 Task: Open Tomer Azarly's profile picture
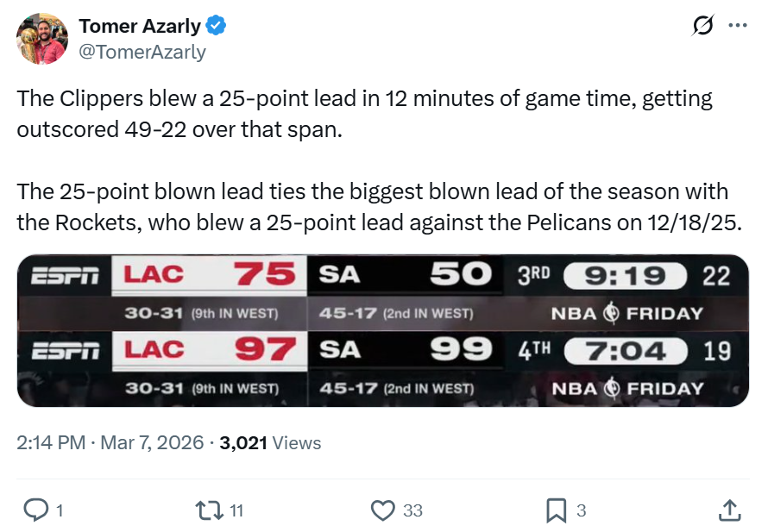pos(41,39)
